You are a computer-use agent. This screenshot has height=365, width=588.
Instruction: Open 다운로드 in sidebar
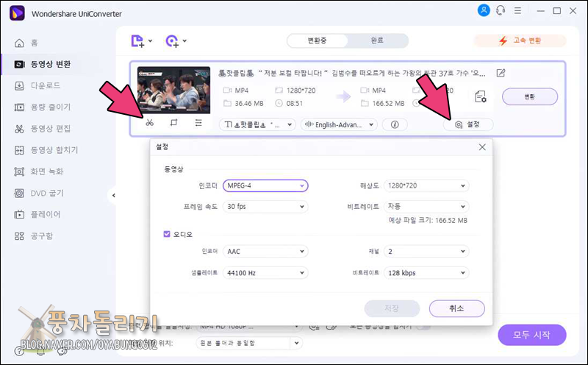46,85
